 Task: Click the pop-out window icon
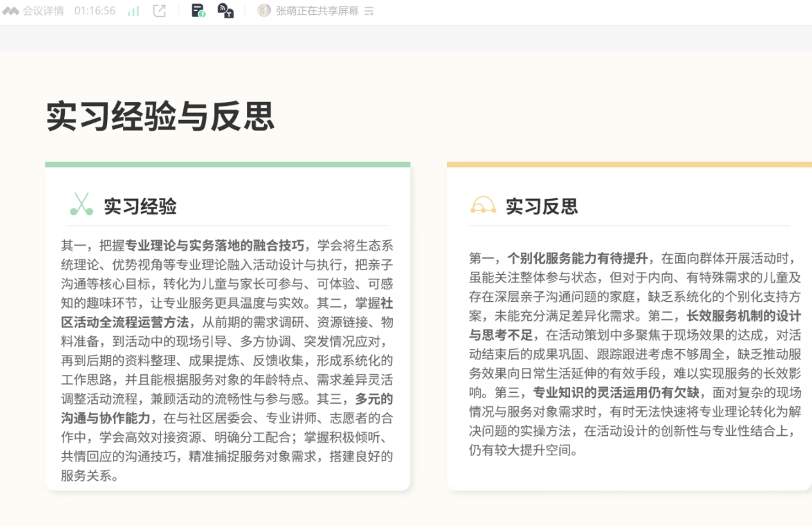click(159, 11)
